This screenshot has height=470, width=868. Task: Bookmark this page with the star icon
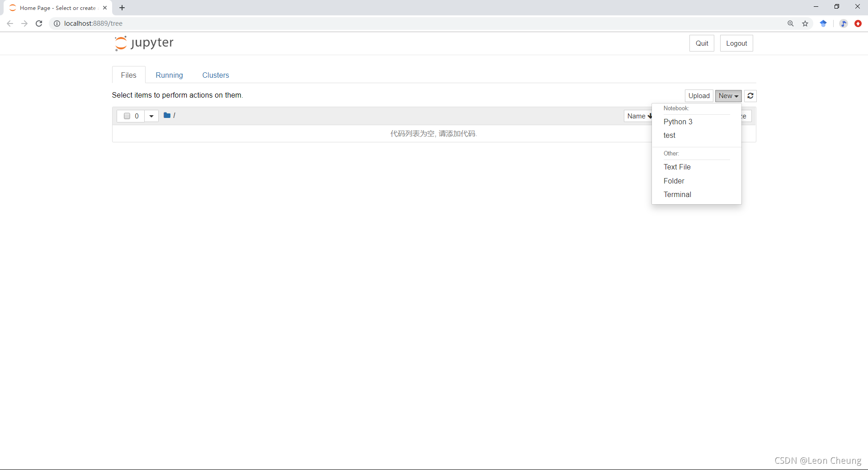coord(805,23)
